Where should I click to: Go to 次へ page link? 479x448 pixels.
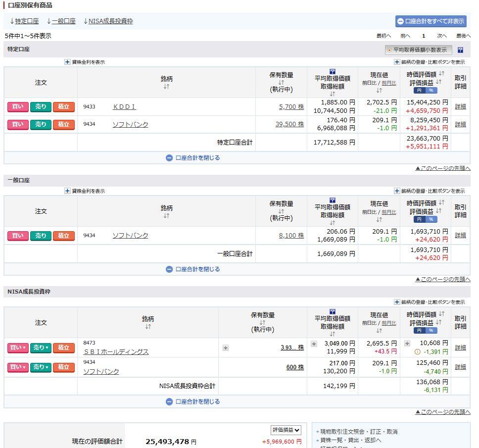click(441, 36)
